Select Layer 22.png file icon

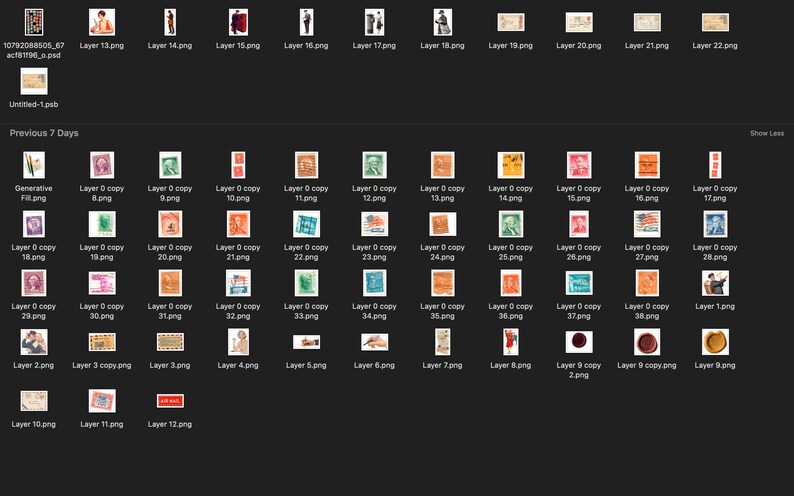pos(715,22)
